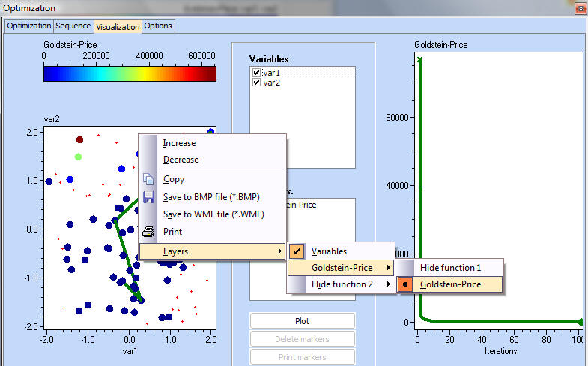
Task: Click the dark red point on scatter plot
Action: click(79, 139)
